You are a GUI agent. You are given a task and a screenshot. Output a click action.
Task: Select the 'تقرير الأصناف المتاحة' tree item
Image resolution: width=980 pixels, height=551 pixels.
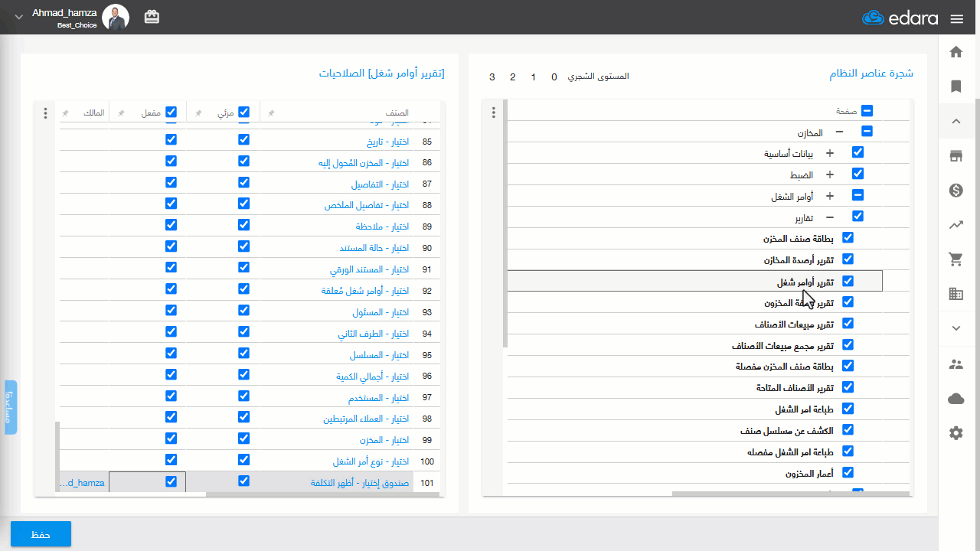[796, 387]
